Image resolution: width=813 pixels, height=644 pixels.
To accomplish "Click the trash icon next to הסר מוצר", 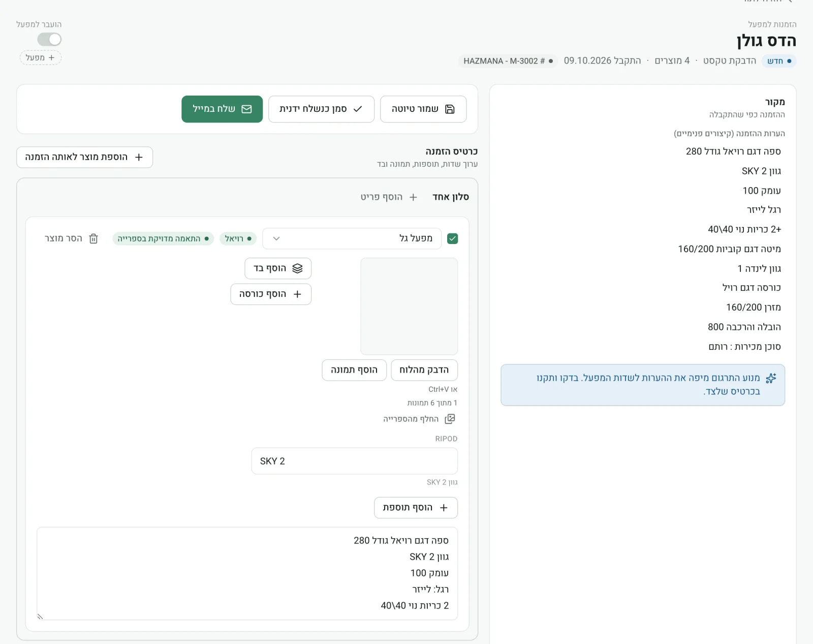I will tap(93, 238).
